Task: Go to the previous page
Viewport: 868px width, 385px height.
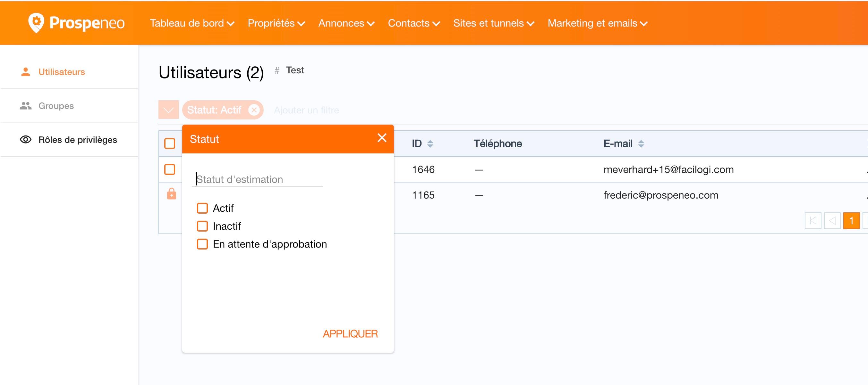Action: click(x=832, y=221)
